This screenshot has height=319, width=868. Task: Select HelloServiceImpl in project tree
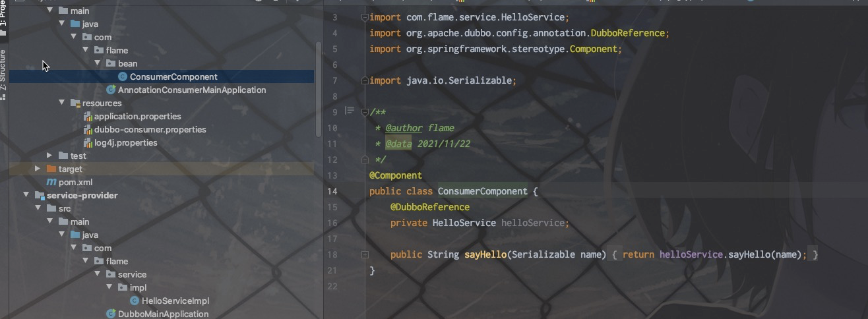coord(175,301)
